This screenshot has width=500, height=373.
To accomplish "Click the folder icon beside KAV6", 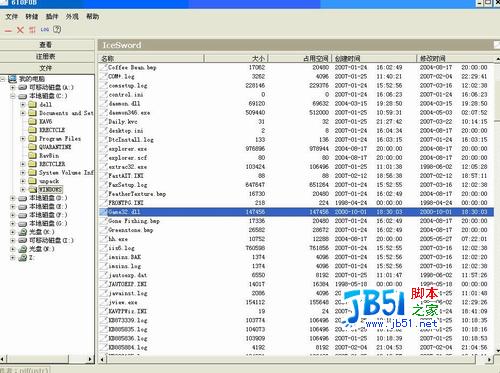I will (x=32, y=121).
